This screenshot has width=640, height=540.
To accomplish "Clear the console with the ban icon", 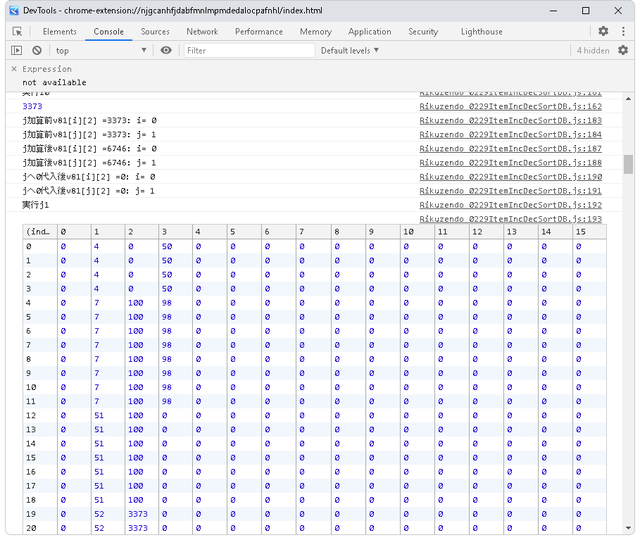I will coord(37,50).
